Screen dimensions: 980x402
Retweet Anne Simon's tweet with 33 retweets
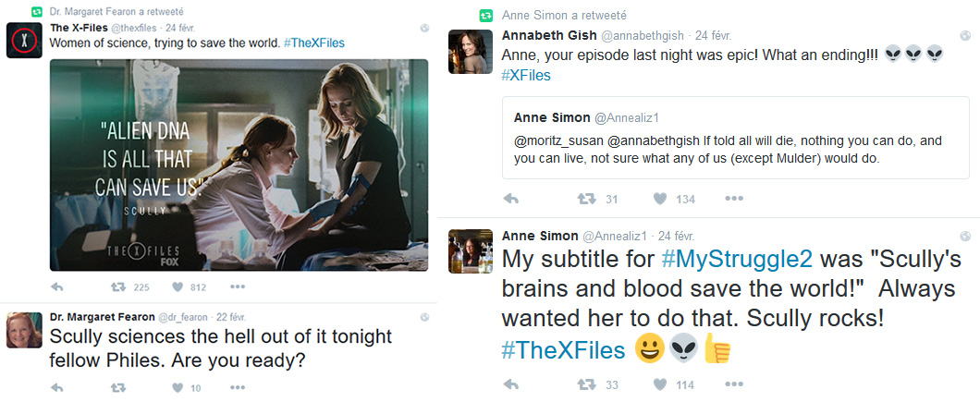585,384
